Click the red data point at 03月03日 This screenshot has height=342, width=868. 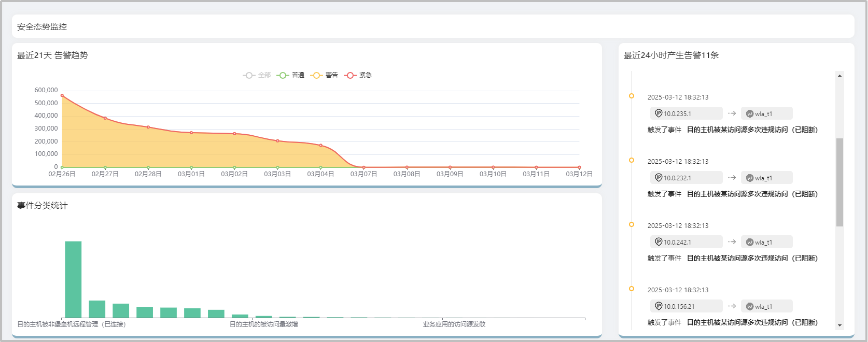coord(277,140)
